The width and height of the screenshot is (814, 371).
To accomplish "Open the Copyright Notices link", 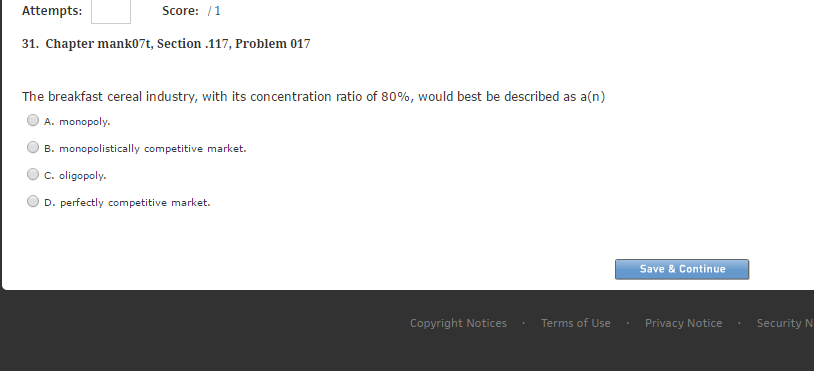I will [458, 323].
